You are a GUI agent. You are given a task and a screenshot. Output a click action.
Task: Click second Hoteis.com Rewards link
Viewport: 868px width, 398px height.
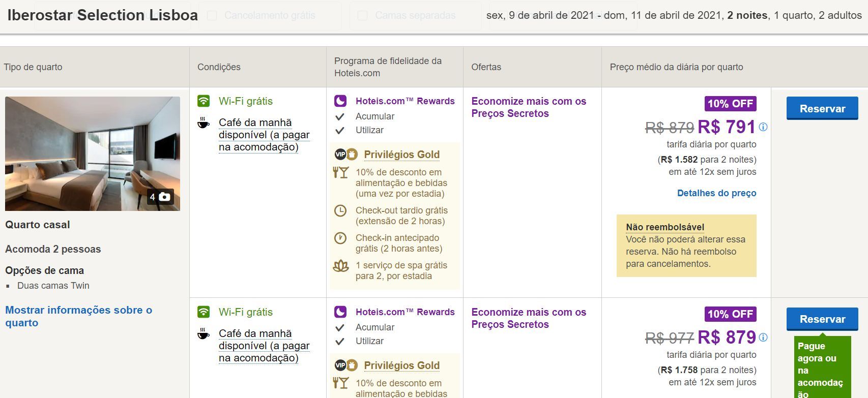point(405,312)
